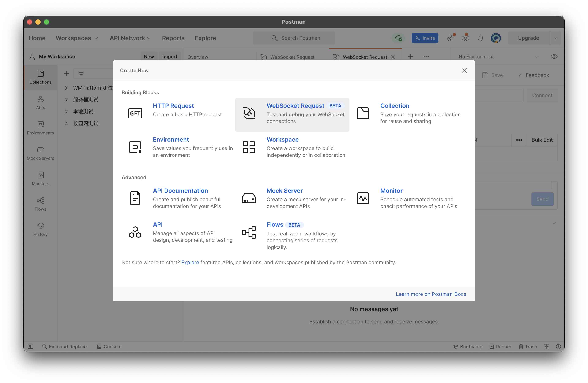Click the Monitor pulse icon in dialog
Screen dimensions: 588x383
[363, 198]
